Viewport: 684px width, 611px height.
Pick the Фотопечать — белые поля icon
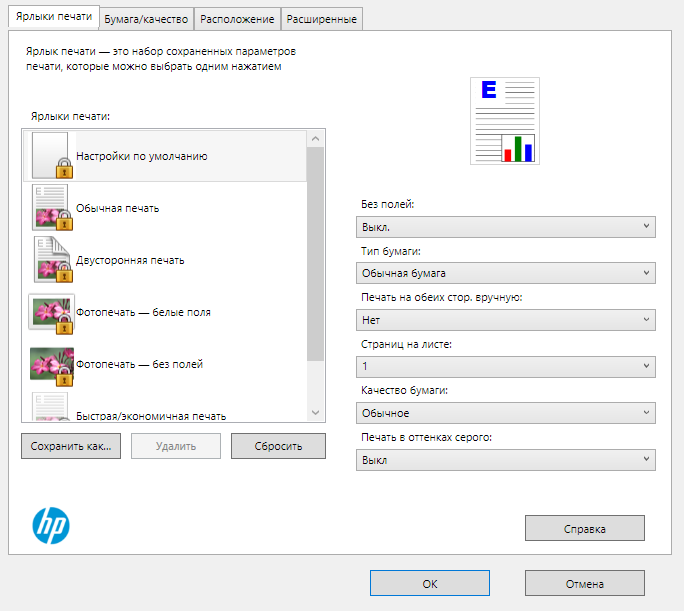[51, 312]
